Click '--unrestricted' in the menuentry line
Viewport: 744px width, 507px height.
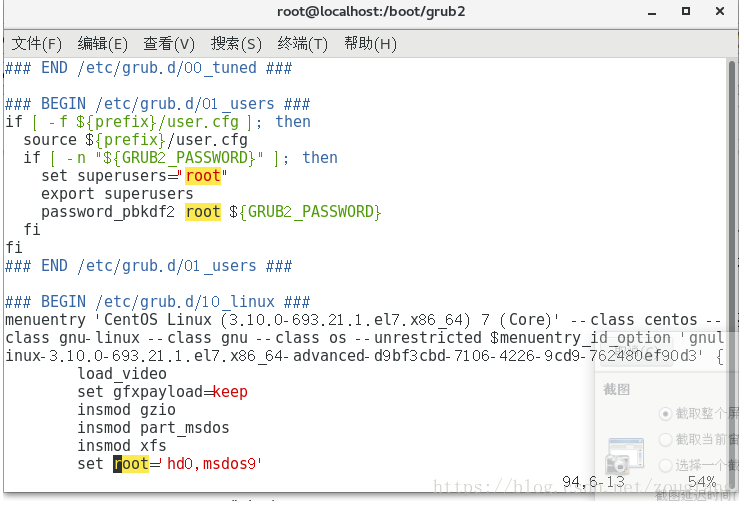428,338
